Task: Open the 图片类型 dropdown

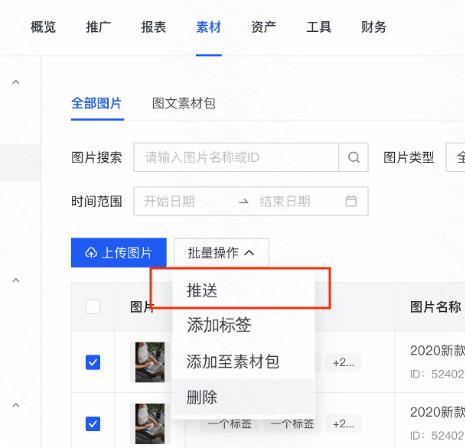Action: (456, 157)
